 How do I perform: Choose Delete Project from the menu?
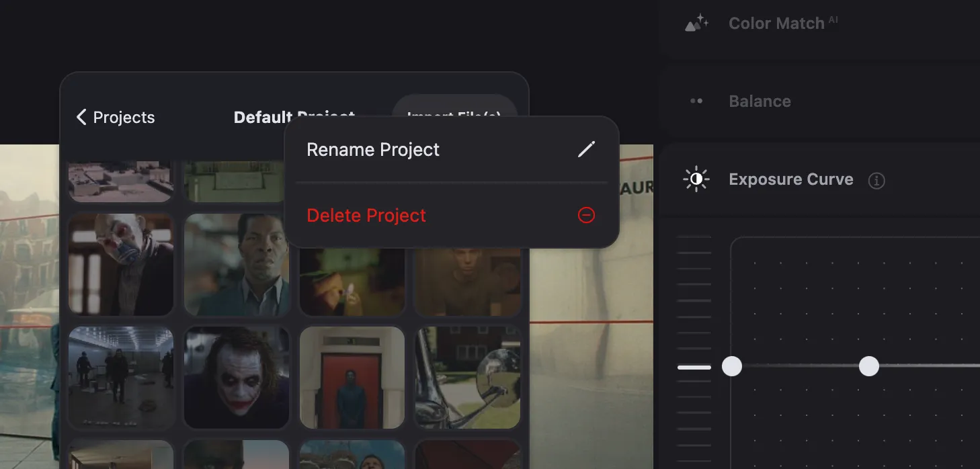click(451, 216)
